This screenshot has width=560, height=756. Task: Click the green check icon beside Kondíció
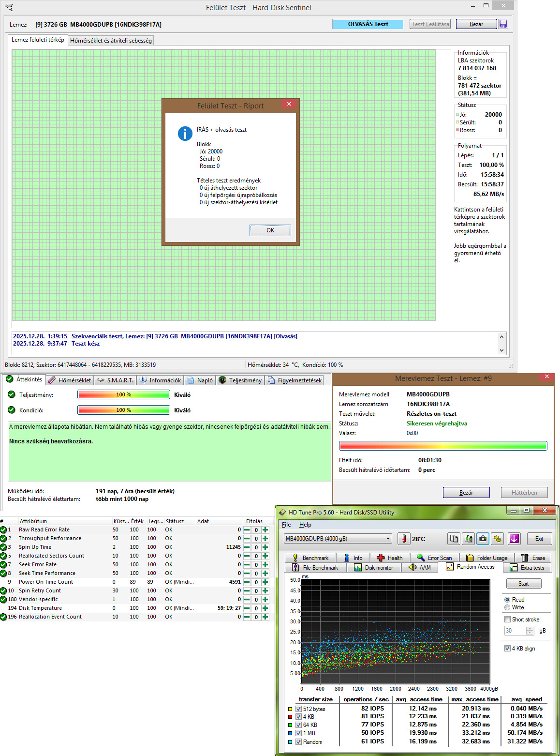click(12, 410)
